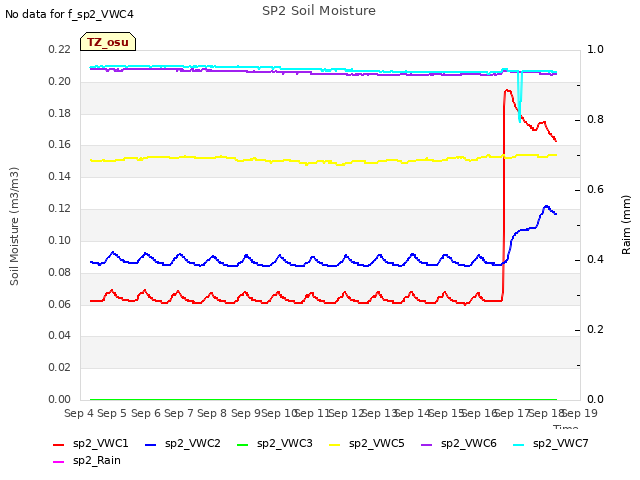Click the Sep 4 x-axis tick label

79,413
